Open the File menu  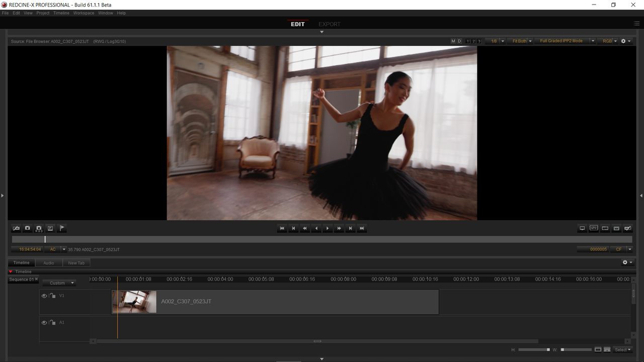[x=6, y=13]
